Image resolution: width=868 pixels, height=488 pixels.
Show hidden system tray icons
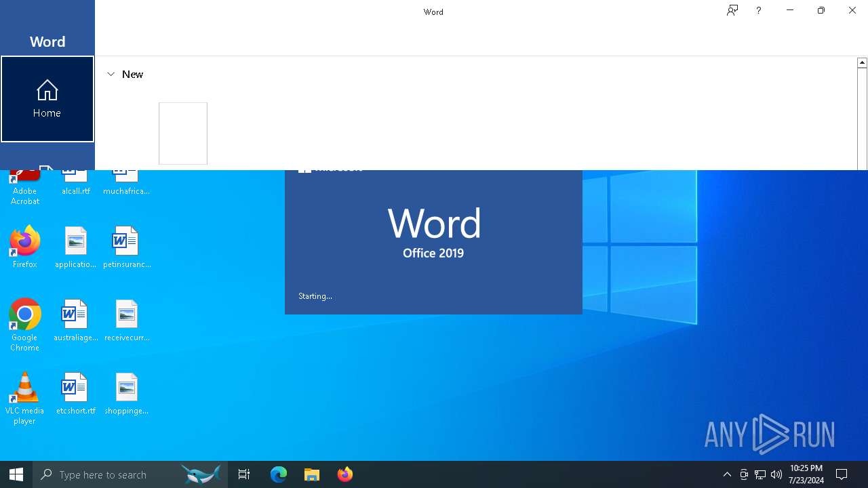click(727, 474)
